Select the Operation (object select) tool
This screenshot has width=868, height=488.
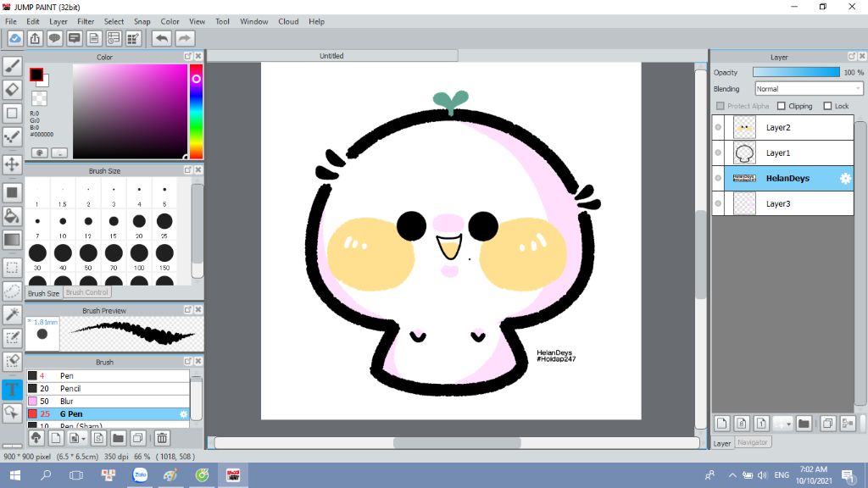tap(12, 413)
